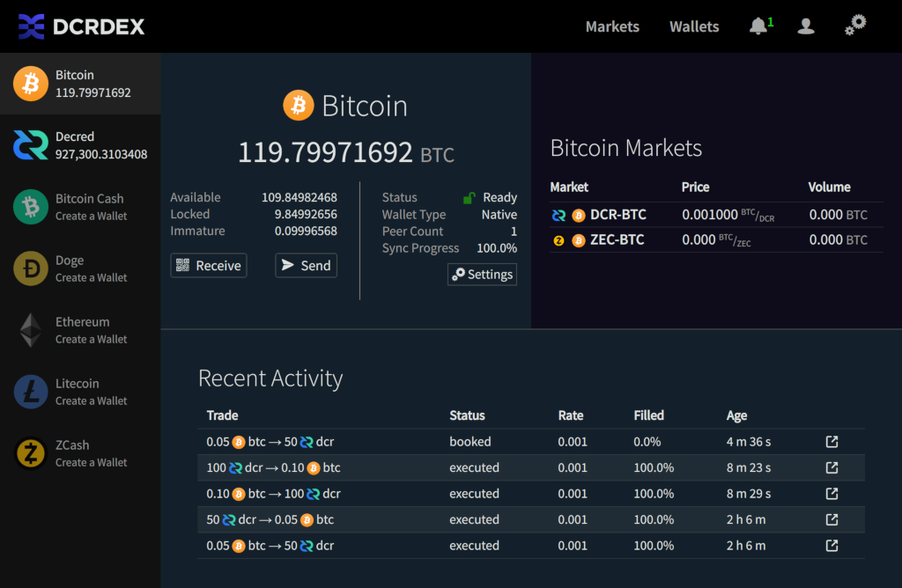Click the Volume column header

coord(829,187)
